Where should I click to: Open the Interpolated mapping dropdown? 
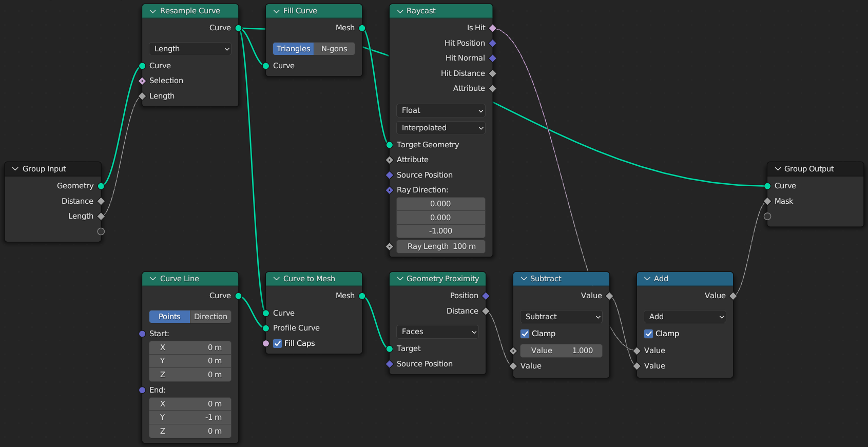[440, 128]
